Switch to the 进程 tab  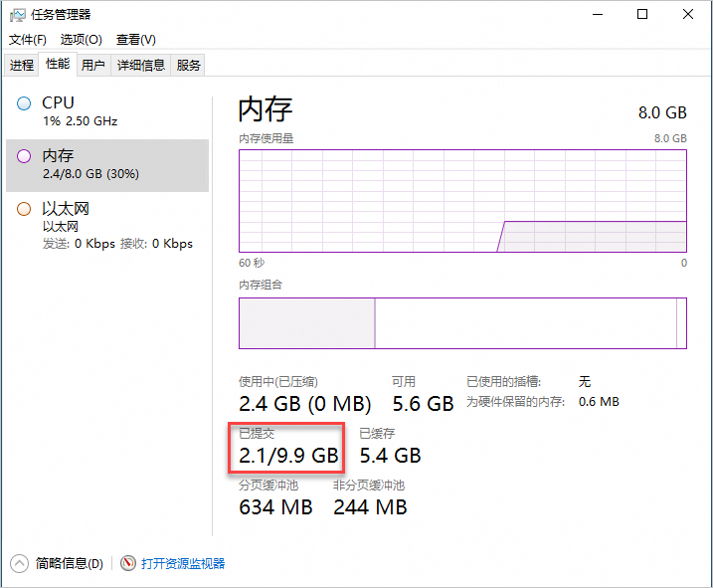click(x=22, y=65)
